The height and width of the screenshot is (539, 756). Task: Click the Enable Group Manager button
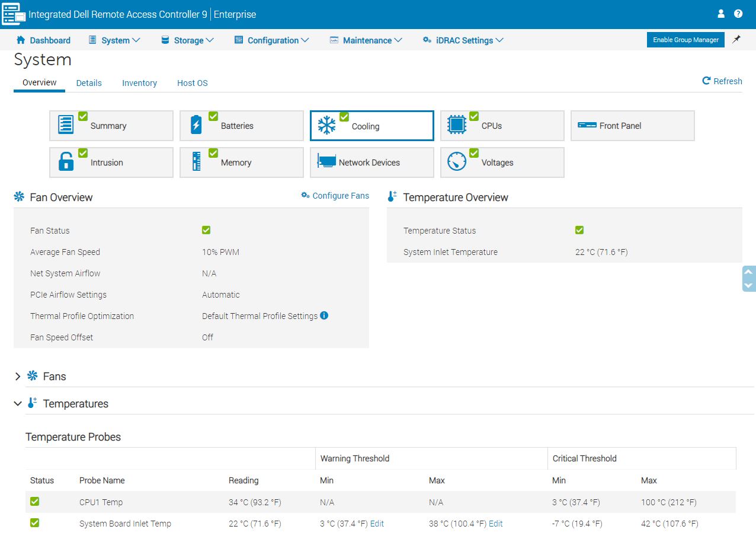pyautogui.click(x=685, y=40)
